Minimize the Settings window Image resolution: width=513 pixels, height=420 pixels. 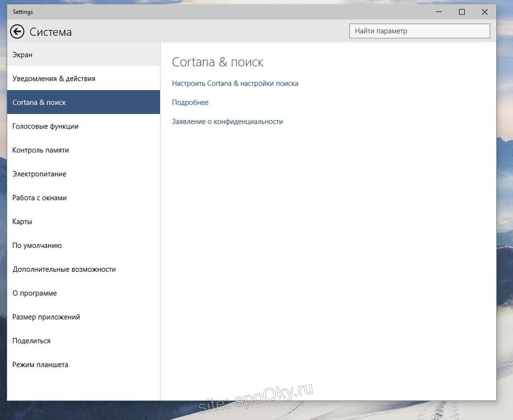(439, 12)
